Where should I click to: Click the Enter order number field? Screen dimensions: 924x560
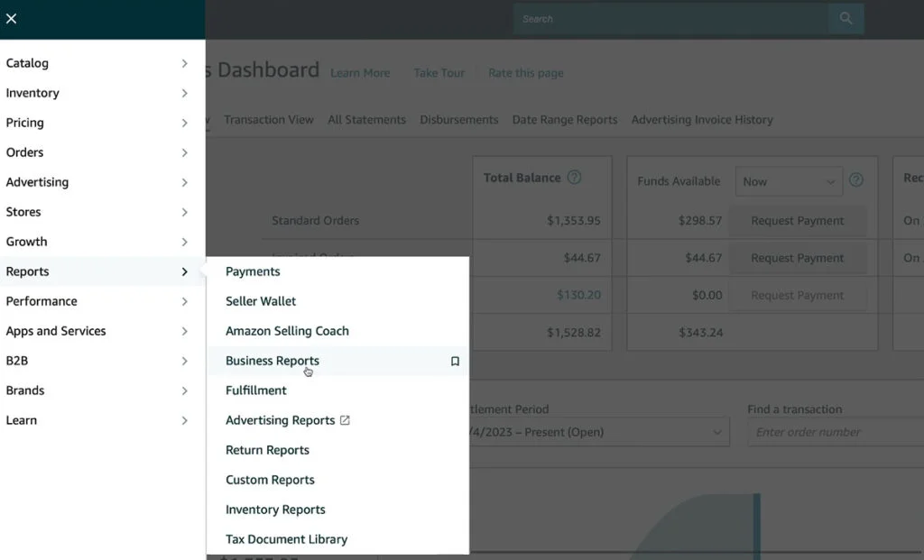[833, 432]
